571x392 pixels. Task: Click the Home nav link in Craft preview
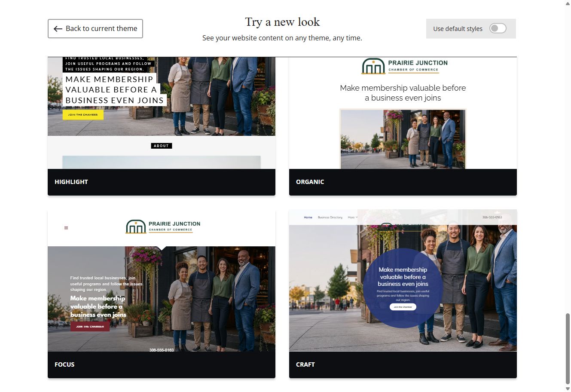point(308,217)
